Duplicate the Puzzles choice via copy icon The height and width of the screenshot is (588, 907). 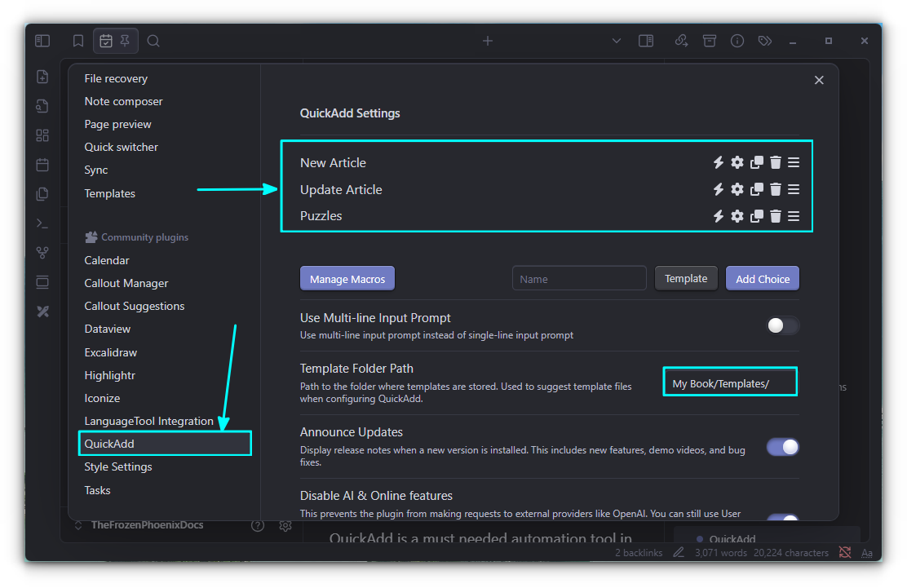[x=756, y=216]
